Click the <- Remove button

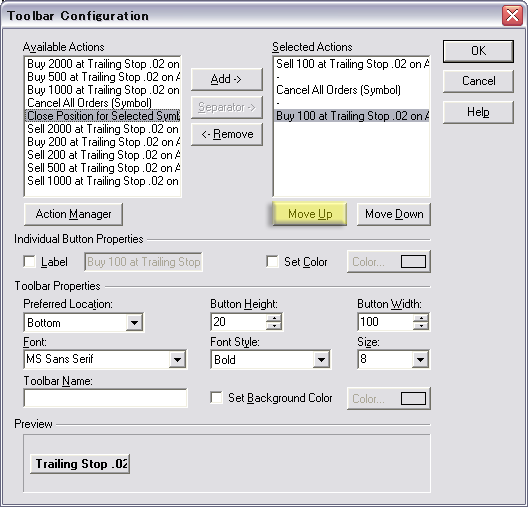[x=227, y=134]
